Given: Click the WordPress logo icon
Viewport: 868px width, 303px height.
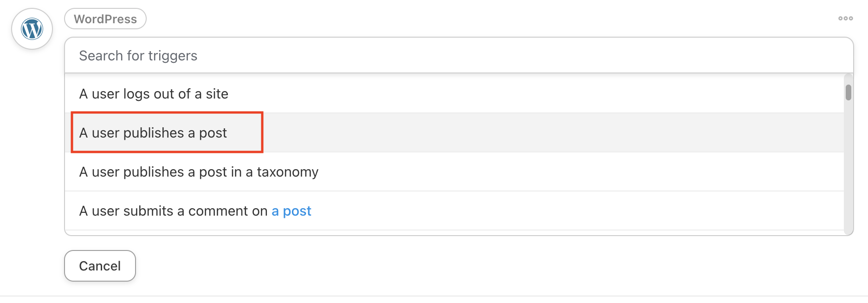Looking at the screenshot, I should (32, 29).
